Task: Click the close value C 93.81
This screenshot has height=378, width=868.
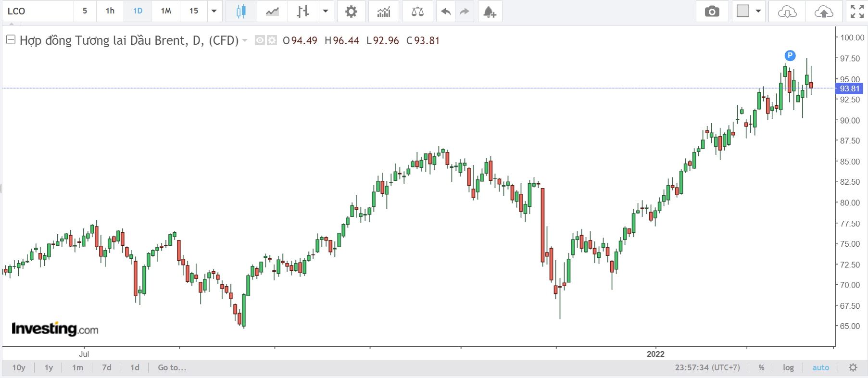Action: [x=423, y=40]
